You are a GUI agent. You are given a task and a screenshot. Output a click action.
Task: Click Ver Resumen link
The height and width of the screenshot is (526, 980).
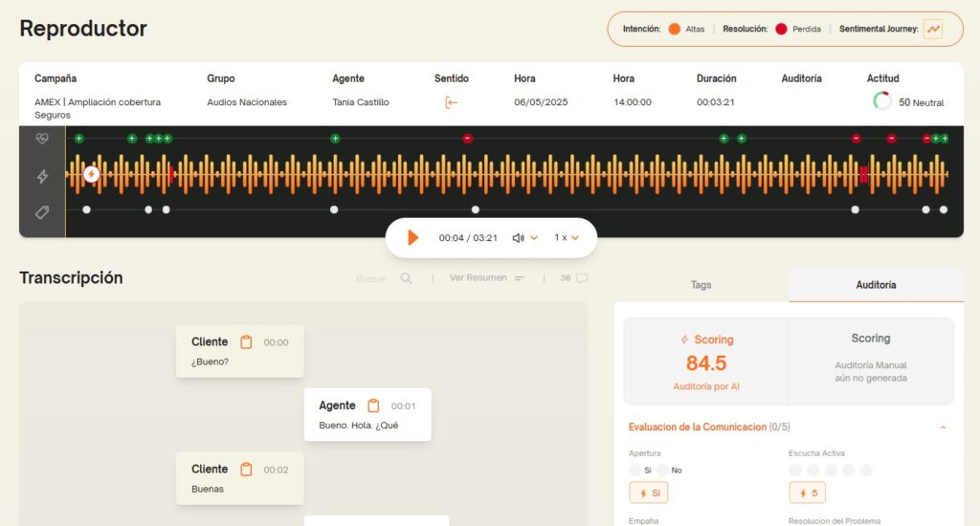click(479, 278)
